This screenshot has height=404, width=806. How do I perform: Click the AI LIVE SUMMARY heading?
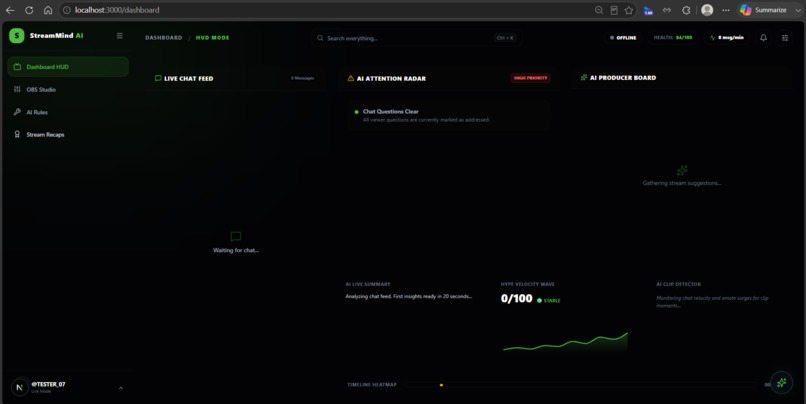point(368,284)
